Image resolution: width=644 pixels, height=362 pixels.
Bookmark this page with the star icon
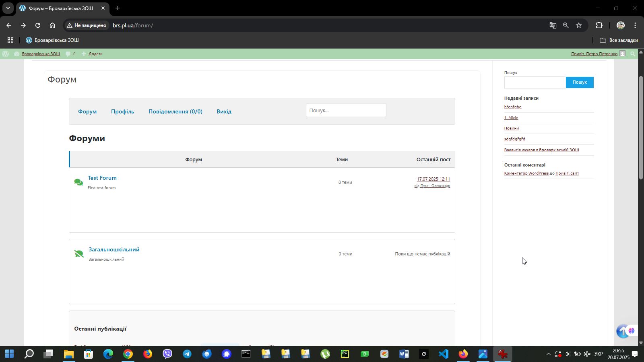(x=579, y=25)
